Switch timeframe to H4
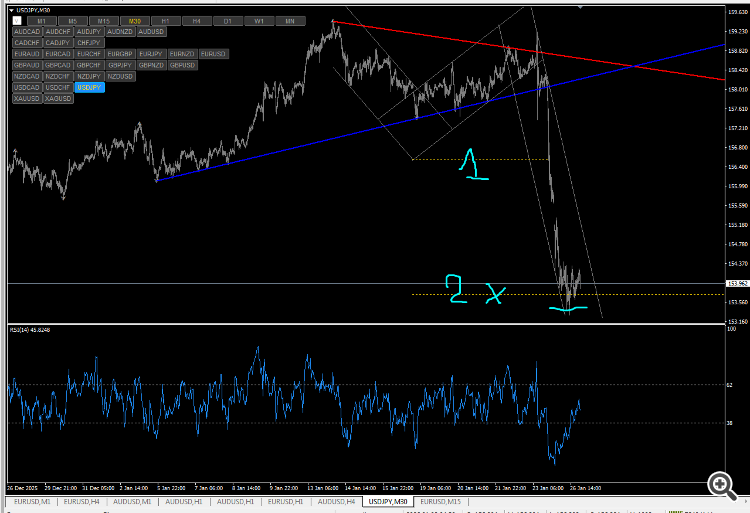 197,21
